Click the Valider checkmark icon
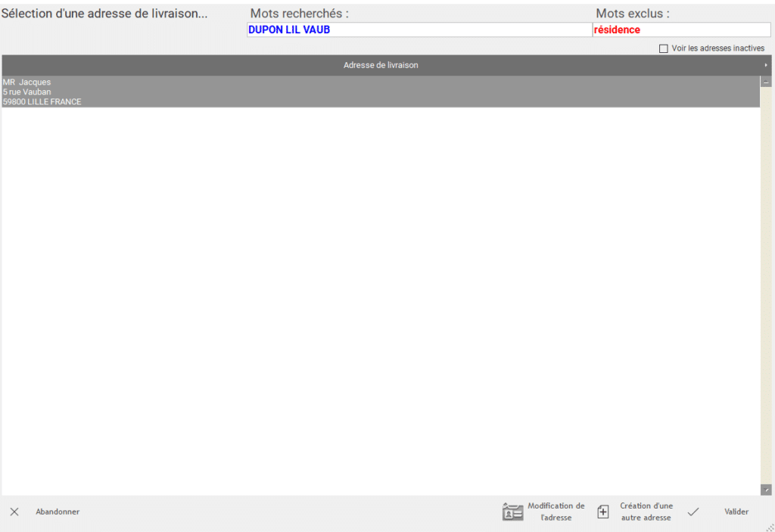775x532 pixels. tap(693, 512)
